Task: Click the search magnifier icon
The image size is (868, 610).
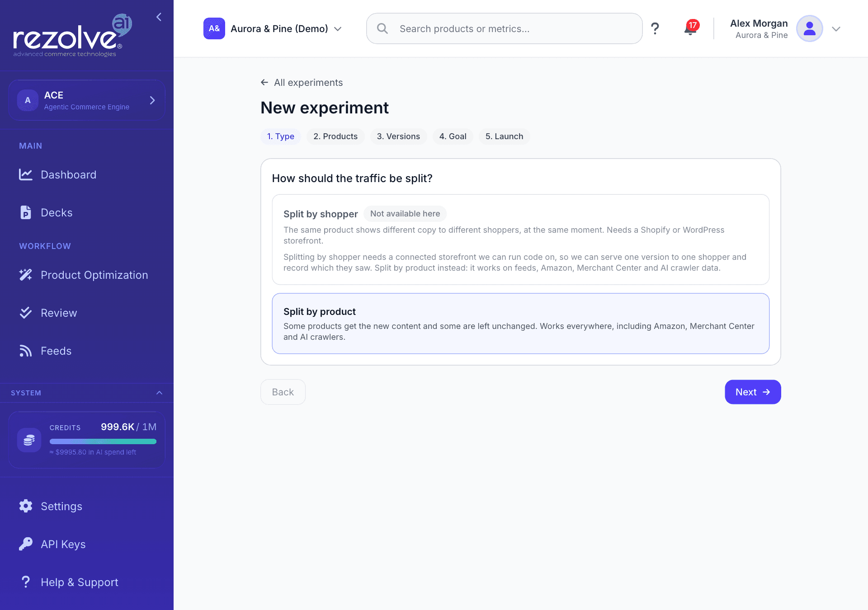Action: (x=382, y=28)
